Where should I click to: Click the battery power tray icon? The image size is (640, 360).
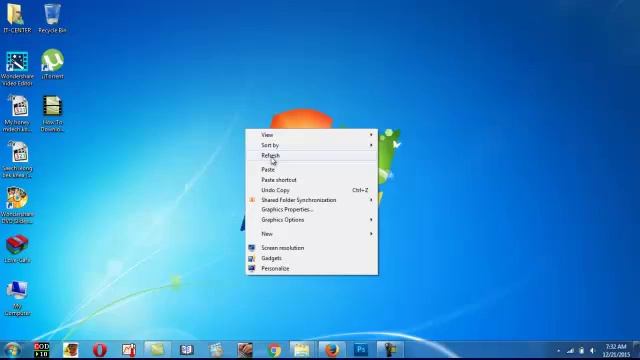pos(582,351)
